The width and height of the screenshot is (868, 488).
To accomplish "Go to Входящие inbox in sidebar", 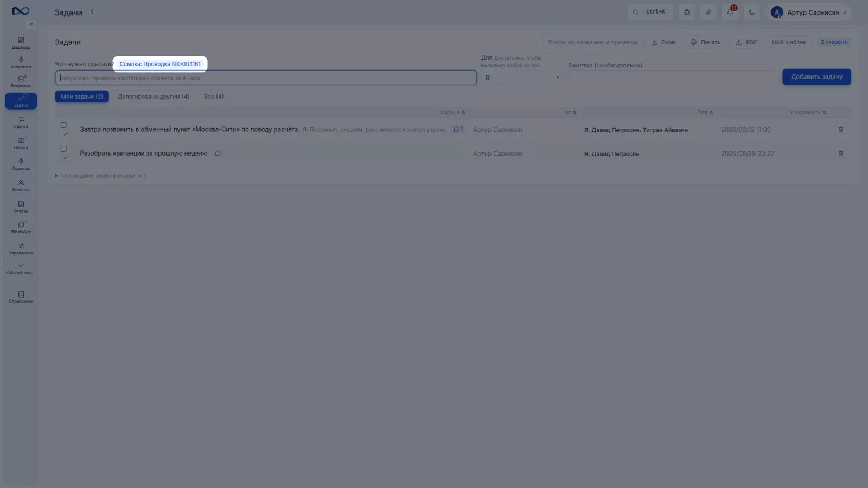I will (21, 81).
